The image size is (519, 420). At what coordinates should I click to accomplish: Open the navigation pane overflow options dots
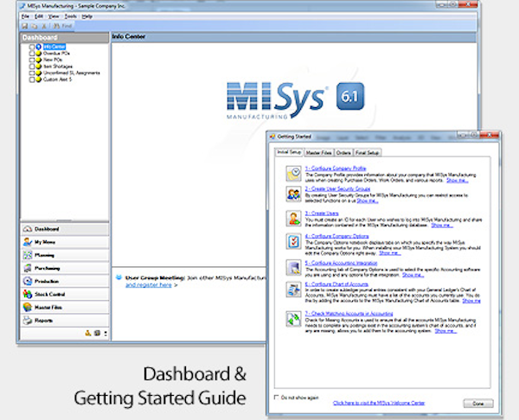pyautogui.click(x=106, y=334)
